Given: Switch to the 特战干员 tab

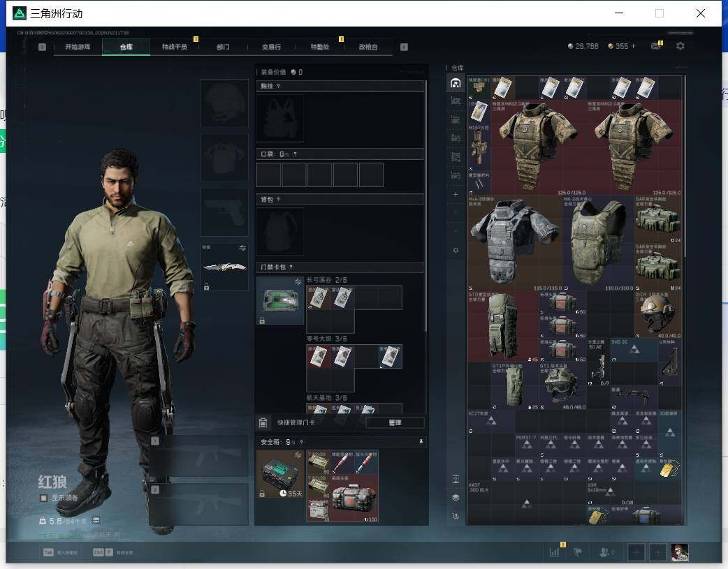Looking at the screenshot, I should pyautogui.click(x=175, y=47).
